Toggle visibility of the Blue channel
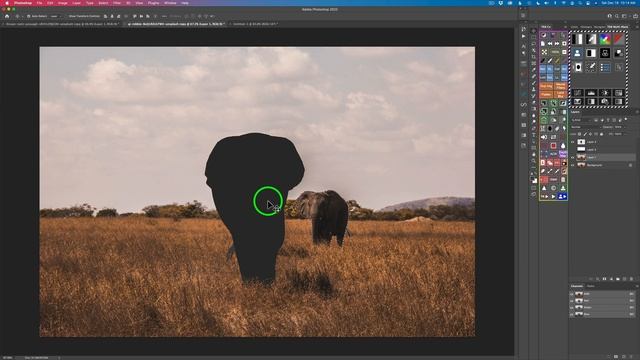Screen dimensions: 640x360 click(x=571, y=314)
